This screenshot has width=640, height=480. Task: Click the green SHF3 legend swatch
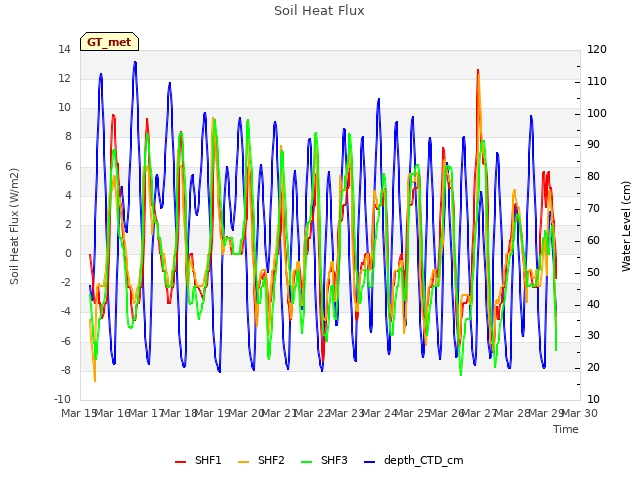[x=307, y=462]
